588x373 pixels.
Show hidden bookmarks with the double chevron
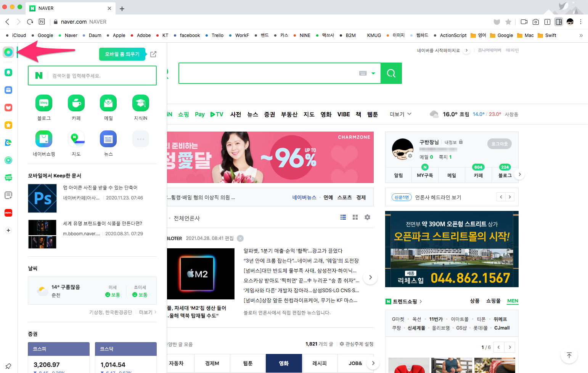[x=581, y=35]
